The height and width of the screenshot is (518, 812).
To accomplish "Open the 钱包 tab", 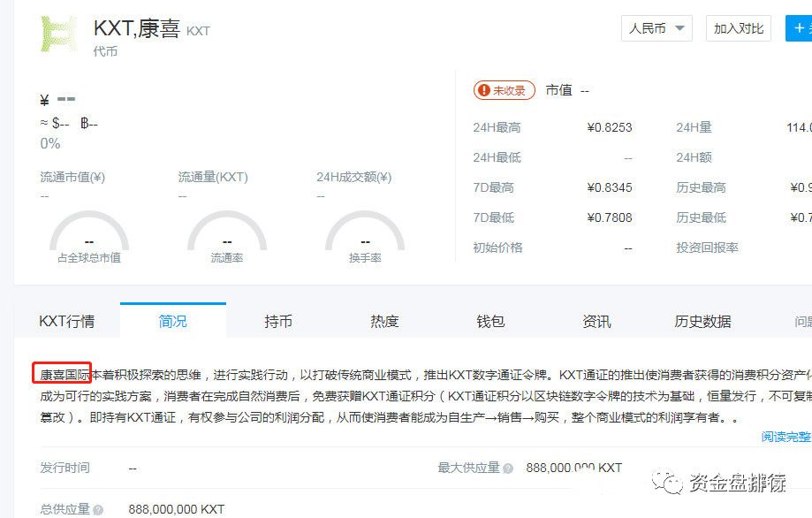I will pos(490,321).
